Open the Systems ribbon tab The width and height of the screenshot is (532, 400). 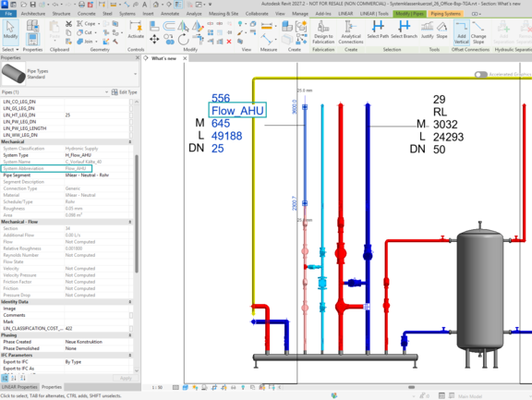coord(127,14)
